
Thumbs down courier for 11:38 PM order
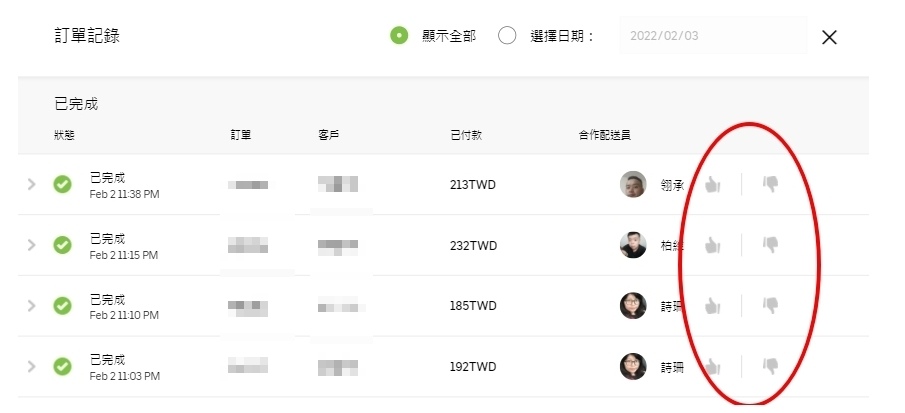click(x=770, y=184)
